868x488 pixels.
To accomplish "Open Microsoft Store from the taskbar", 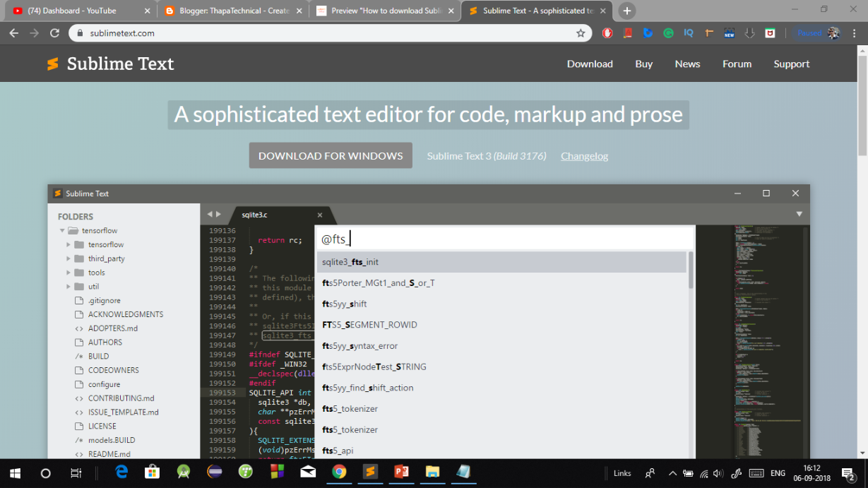I will (x=152, y=472).
